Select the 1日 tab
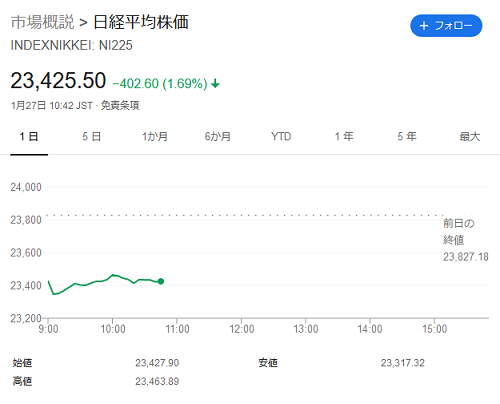This screenshot has width=500, height=404. pyautogui.click(x=29, y=137)
